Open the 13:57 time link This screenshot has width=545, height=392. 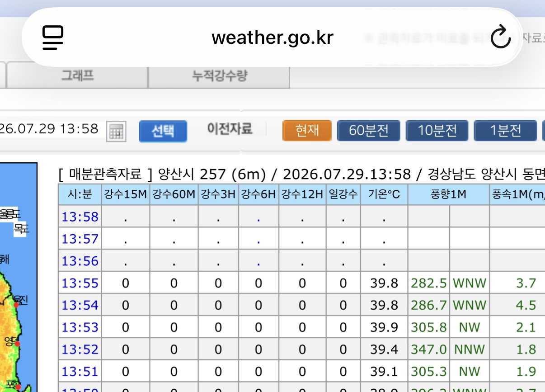[x=80, y=239]
